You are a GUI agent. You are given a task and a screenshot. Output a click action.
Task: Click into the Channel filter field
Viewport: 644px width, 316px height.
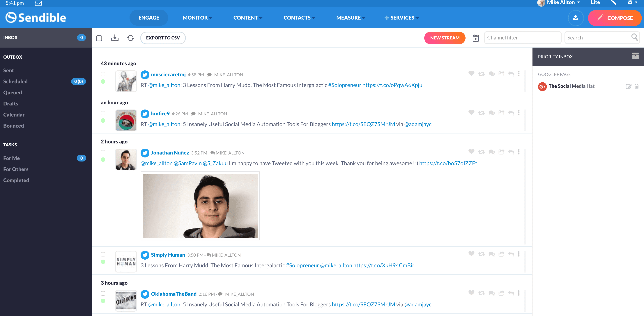[x=523, y=38]
